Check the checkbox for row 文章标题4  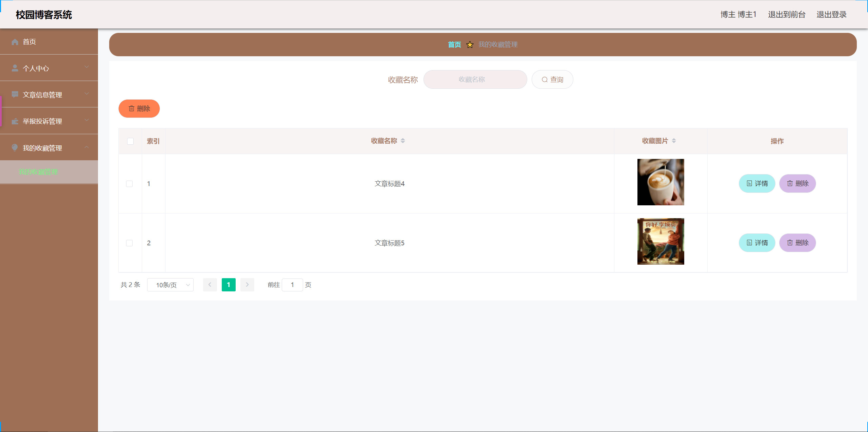pos(129,184)
